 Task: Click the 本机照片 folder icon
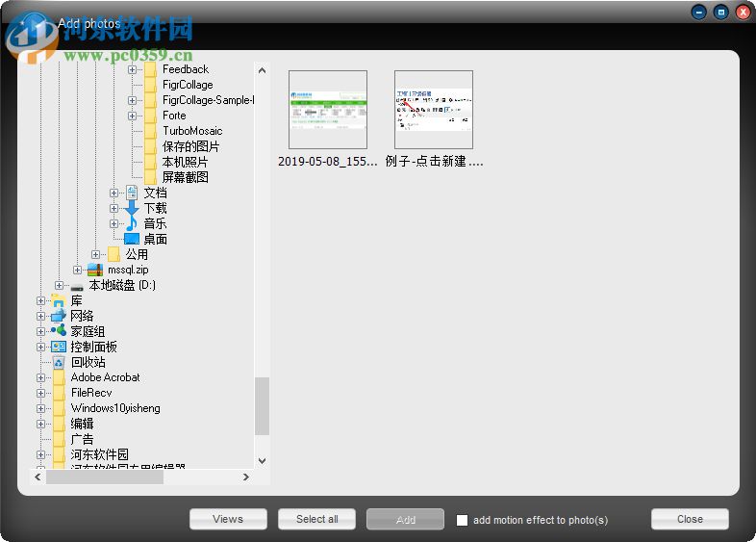pos(150,162)
